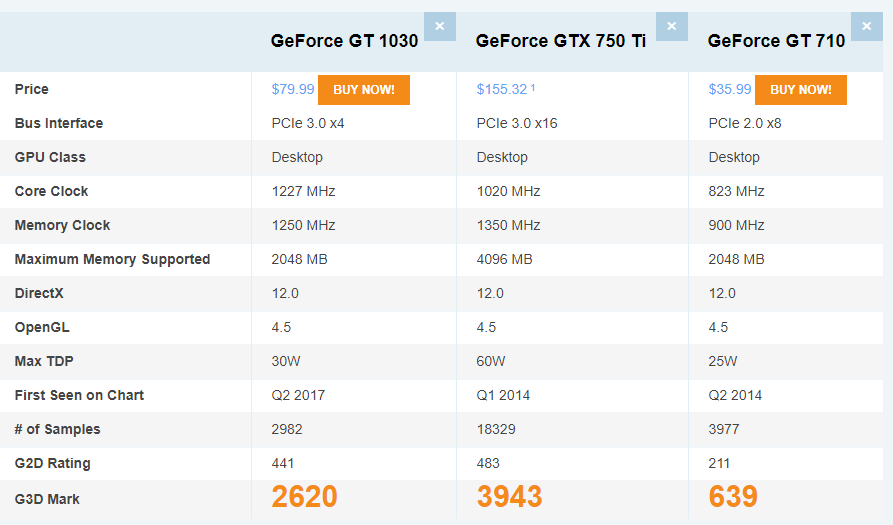Remove GeForce GTX 750 Ti column
Viewport: 893px width, 525px height.
(671, 26)
